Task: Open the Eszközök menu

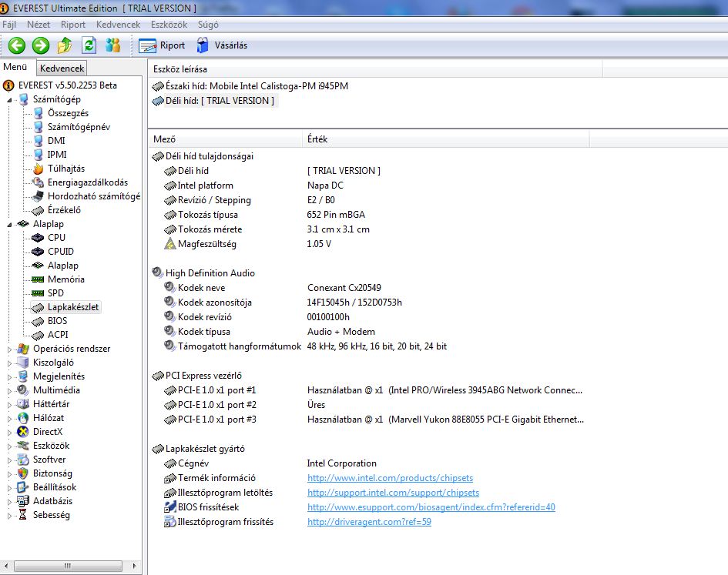Action: 169,25
